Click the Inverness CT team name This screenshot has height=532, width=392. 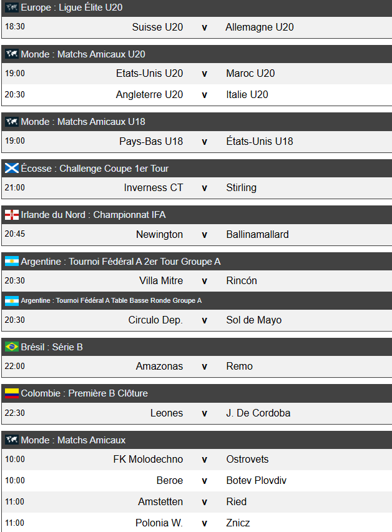(x=154, y=188)
